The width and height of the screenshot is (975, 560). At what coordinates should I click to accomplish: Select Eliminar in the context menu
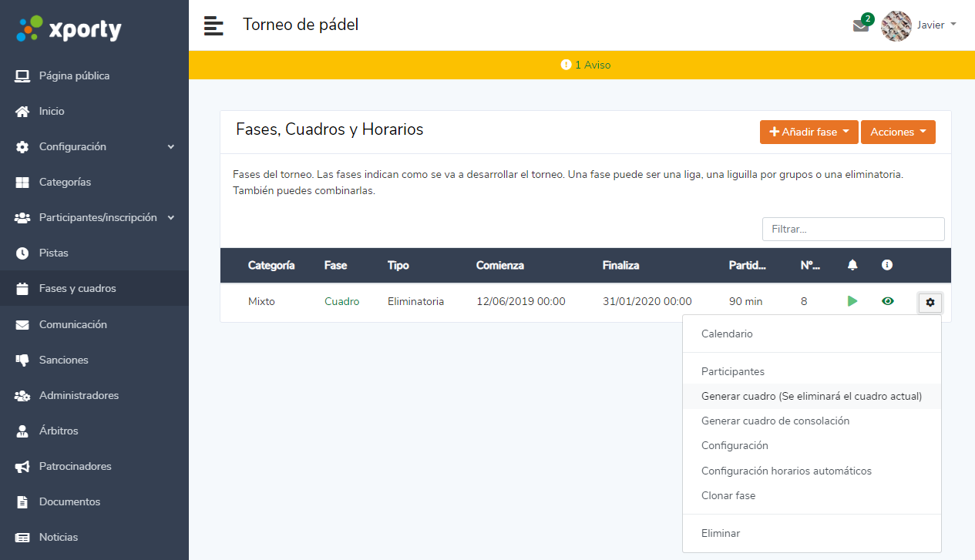[x=720, y=533]
